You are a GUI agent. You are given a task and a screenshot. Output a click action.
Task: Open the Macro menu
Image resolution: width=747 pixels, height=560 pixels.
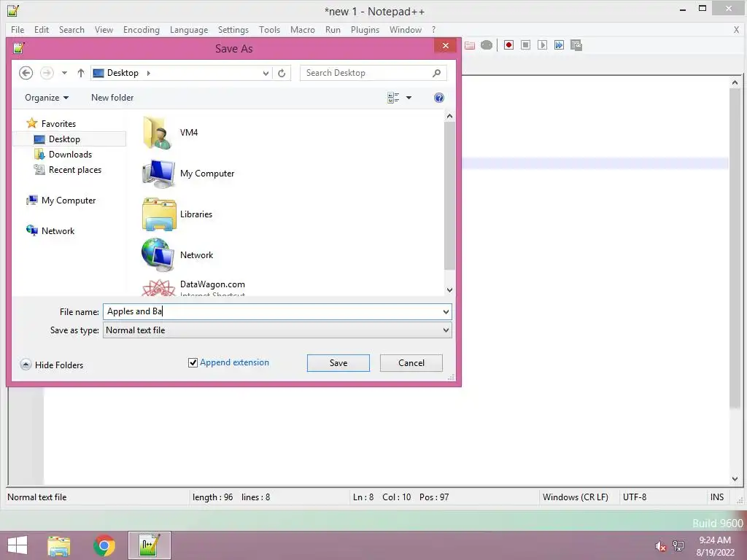tap(303, 29)
